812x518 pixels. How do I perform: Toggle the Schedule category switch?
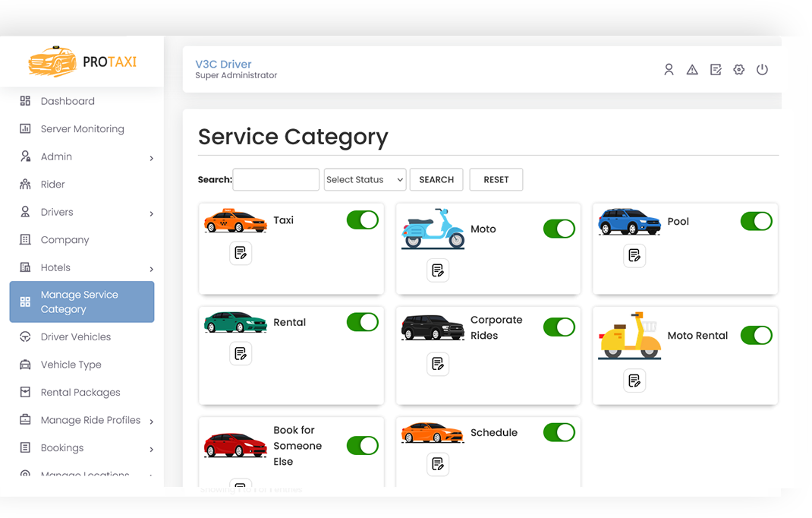559,432
